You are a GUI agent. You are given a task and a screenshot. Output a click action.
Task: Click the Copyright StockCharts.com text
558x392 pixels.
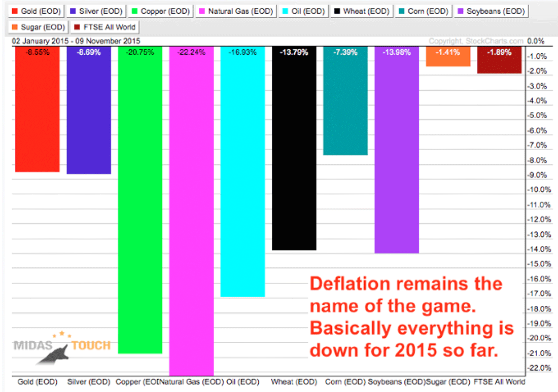click(x=476, y=41)
